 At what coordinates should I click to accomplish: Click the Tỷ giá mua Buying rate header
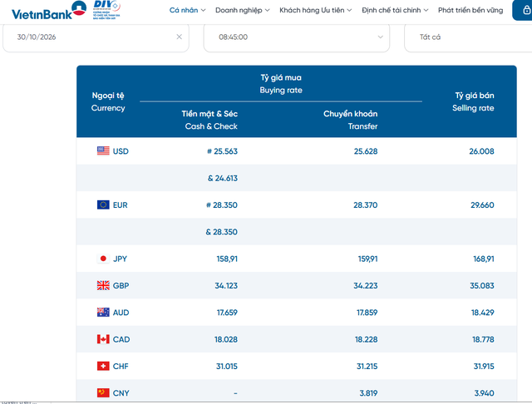[x=281, y=84]
